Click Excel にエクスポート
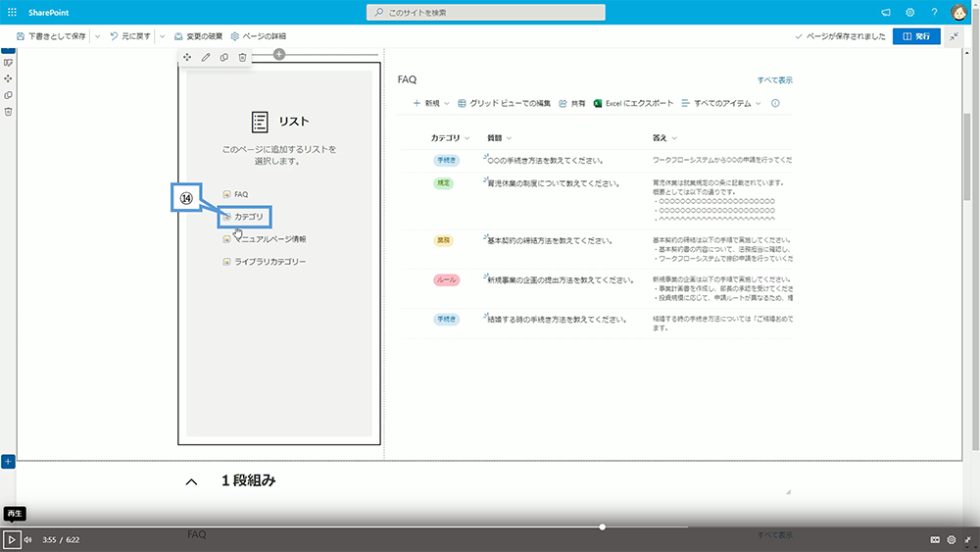The height and width of the screenshot is (552, 980). point(633,103)
